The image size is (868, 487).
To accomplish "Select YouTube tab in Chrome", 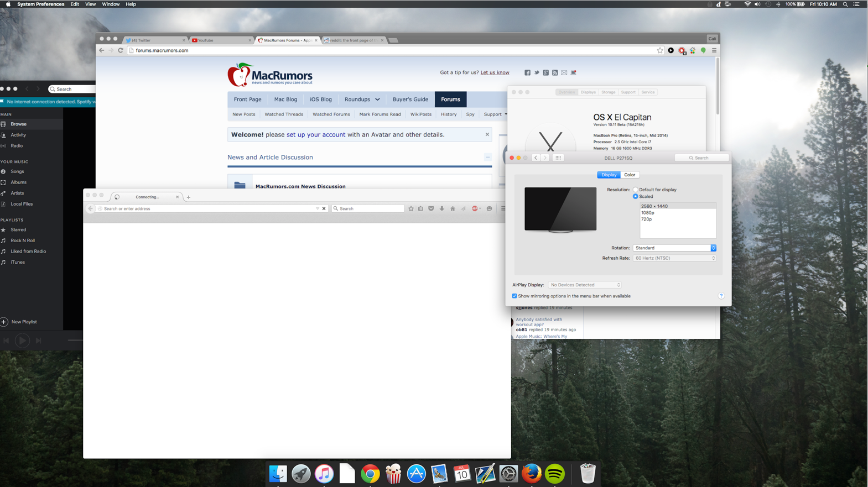I will [220, 40].
